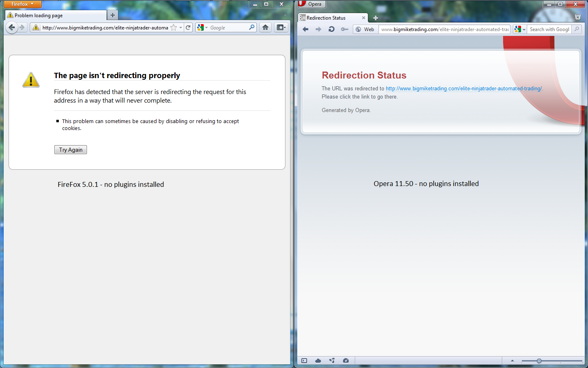This screenshot has width=588, height=368.
Task: Maximize the Firefox window
Action: (x=266, y=4)
